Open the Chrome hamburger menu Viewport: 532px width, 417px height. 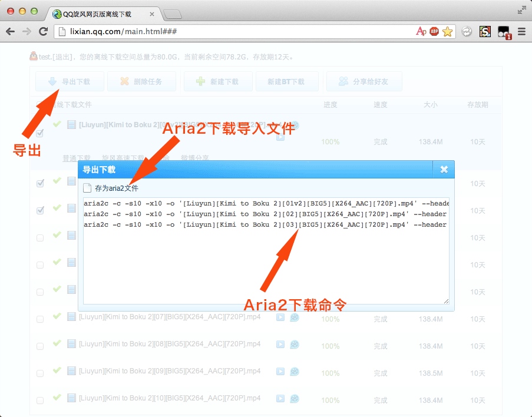(x=521, y=32)
